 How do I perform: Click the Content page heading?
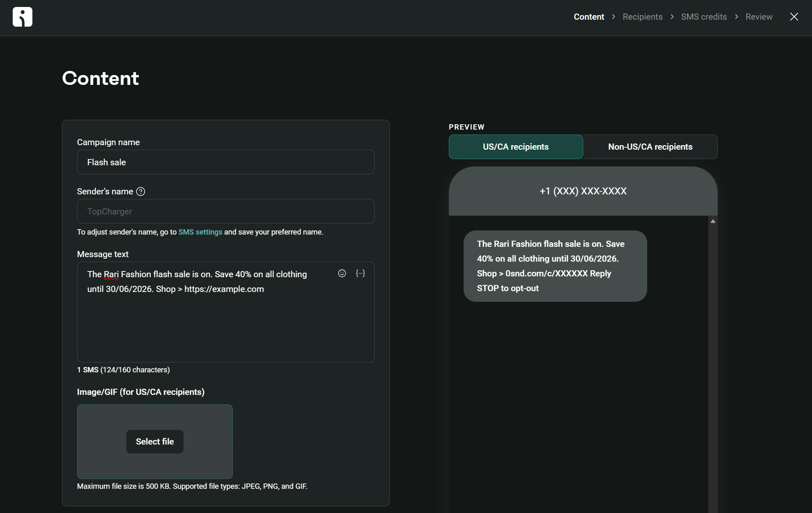point(100,78)
